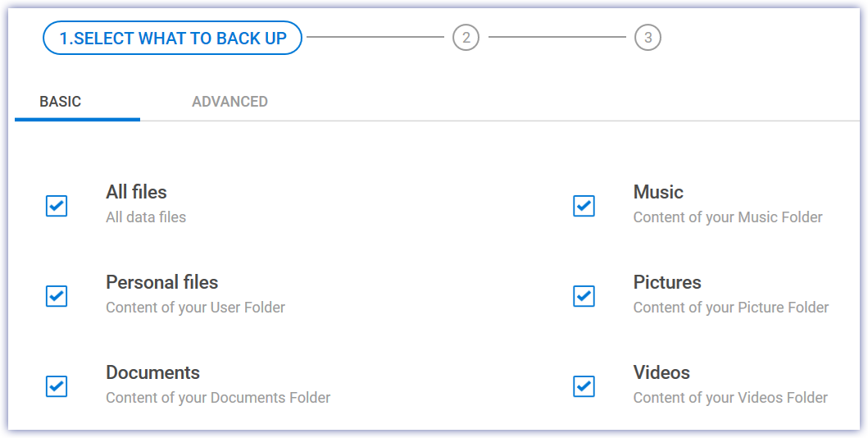Go to step 3 circle
Screen dimensions: 868x438
click(648, 37)
